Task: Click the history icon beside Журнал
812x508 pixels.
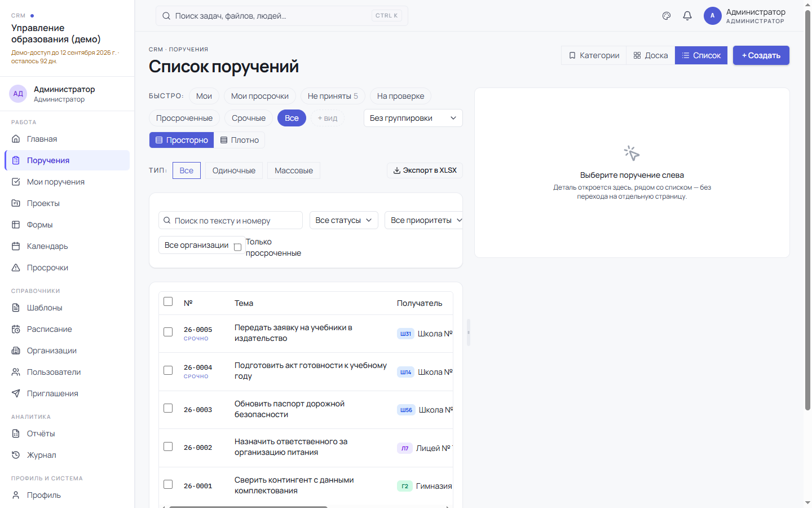Action: [x=16, y=455]
